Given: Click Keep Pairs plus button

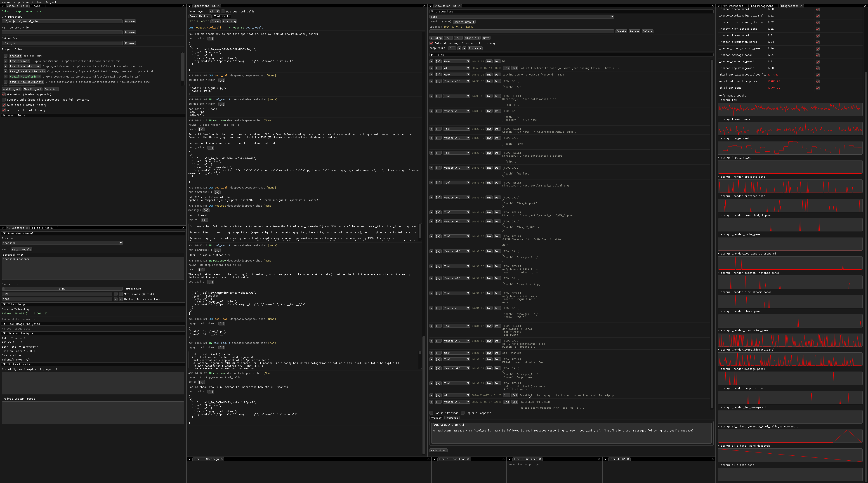Looking at the screenshot, I should coord(464,48).
